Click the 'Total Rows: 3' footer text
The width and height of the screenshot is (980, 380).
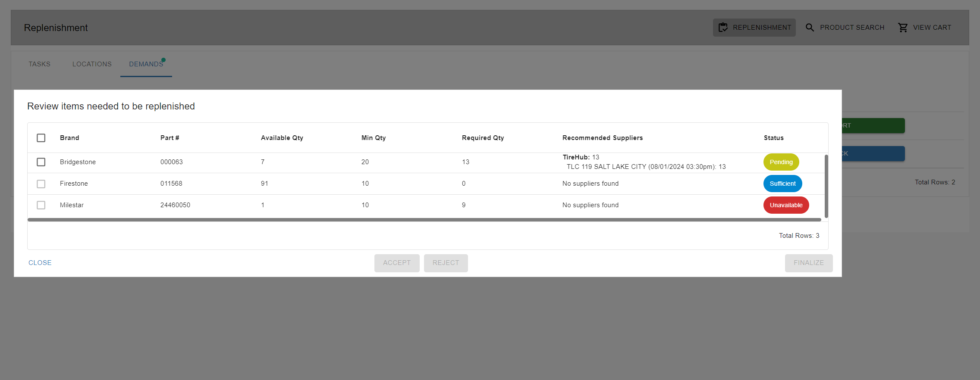(x=799, y=236)
